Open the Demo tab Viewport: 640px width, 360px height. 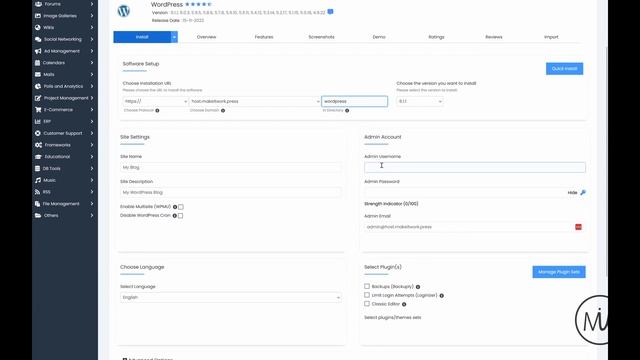(379, 37)
